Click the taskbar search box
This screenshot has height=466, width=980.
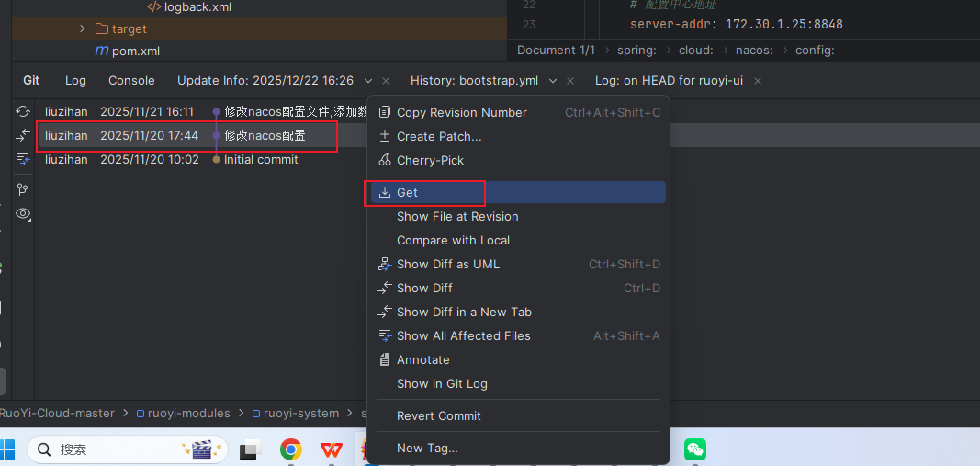(x=128, y=449)
